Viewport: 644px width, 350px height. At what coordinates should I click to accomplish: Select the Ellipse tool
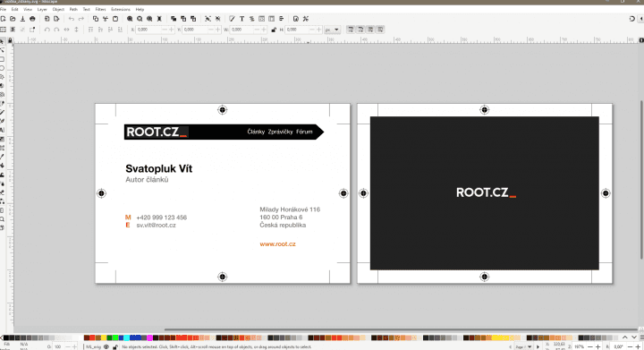pos(2,68)
